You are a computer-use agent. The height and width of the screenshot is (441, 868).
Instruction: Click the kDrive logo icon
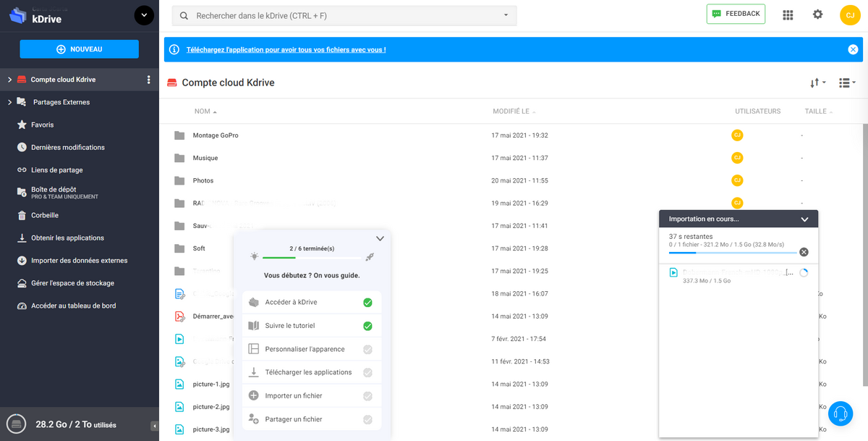click(18, 15)
